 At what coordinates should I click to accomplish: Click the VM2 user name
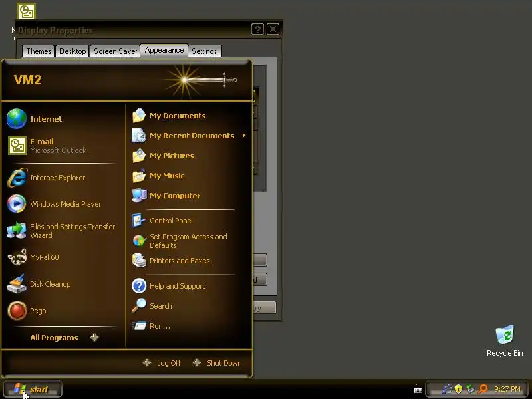[x=27, y=80]
